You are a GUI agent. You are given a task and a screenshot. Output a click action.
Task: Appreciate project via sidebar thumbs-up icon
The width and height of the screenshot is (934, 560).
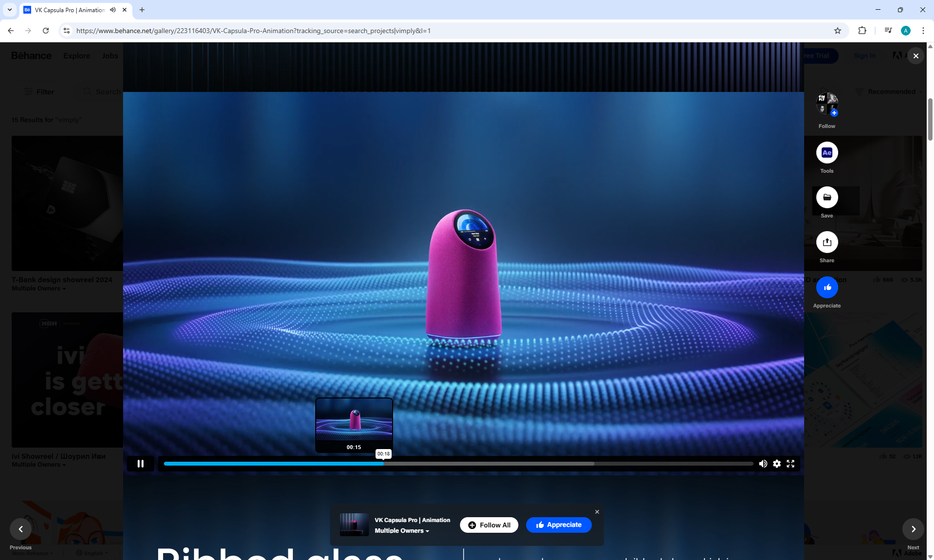tap(826, 288)
